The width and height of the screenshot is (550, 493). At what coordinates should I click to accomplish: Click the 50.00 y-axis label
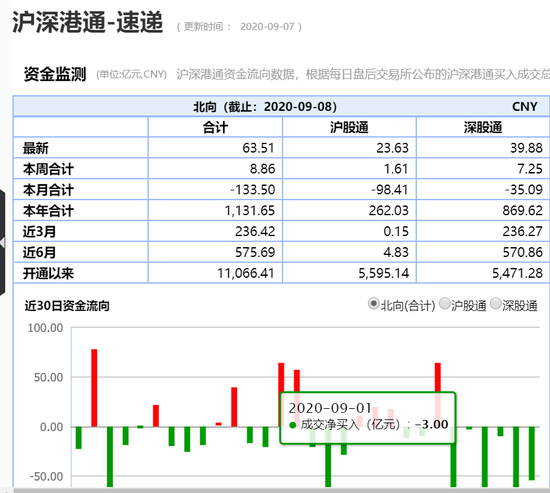pos(48,378)
